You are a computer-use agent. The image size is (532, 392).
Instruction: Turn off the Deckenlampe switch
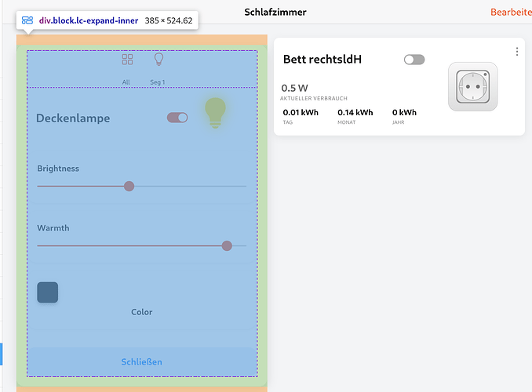point(177,118)
